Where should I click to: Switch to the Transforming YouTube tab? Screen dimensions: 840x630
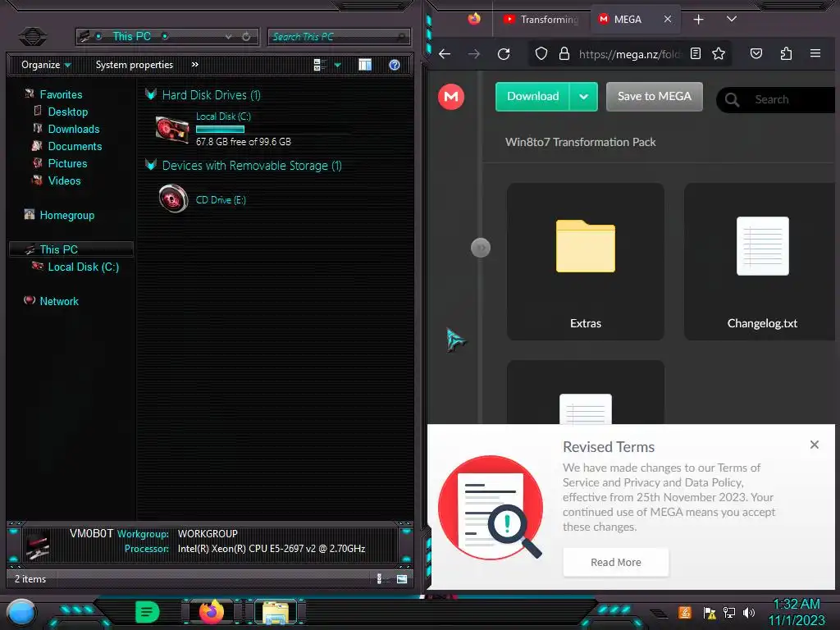(x=541, y=20)
